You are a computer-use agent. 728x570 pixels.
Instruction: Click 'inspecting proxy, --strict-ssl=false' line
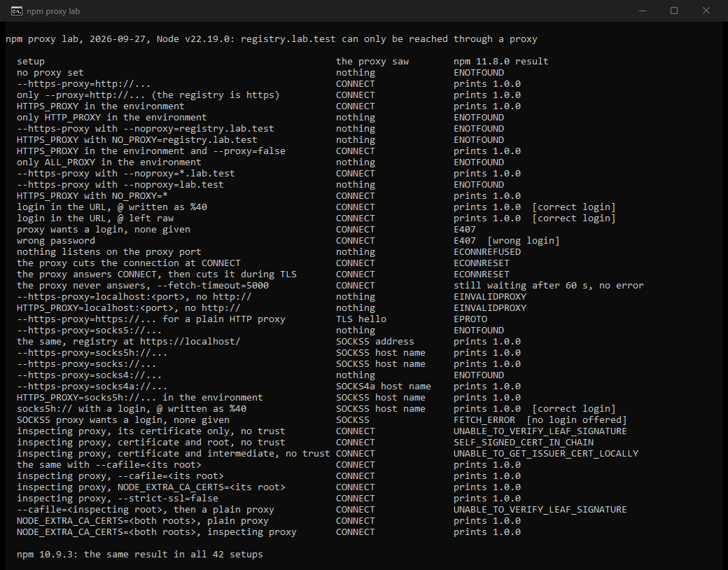coord(118,498)
